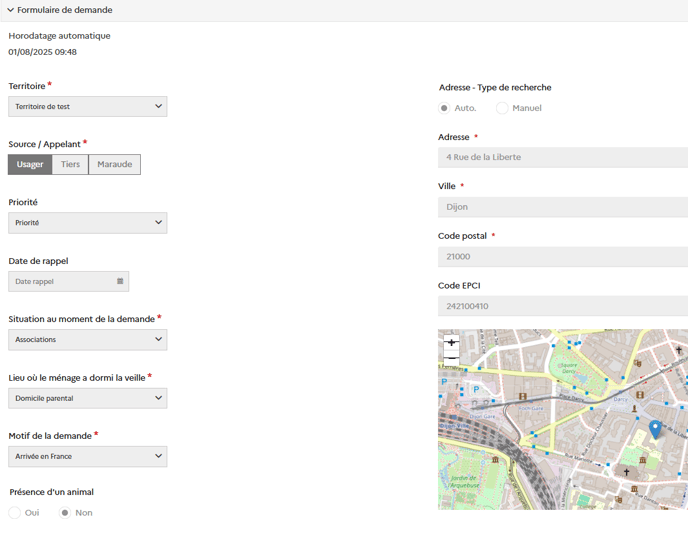Viewport: 688px width, 535px height.
Task: Select the Usager source button
Action: pyautogui.click(x=30, y=165)
